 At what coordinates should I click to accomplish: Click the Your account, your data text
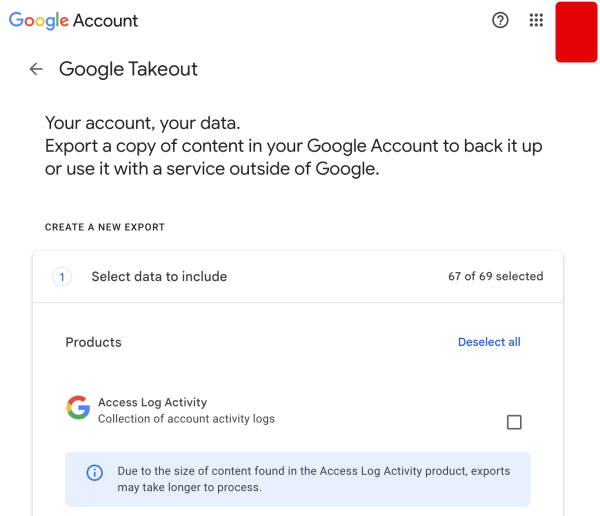tap(143, 123)
